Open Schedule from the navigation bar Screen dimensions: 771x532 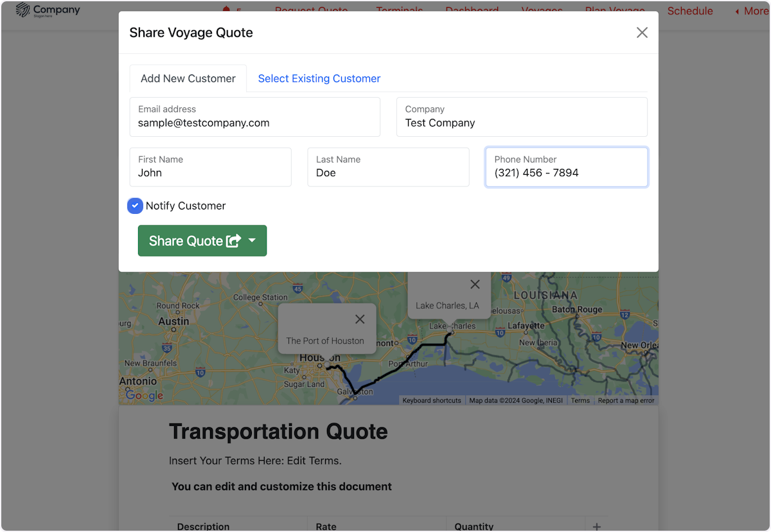coord(689,11)
